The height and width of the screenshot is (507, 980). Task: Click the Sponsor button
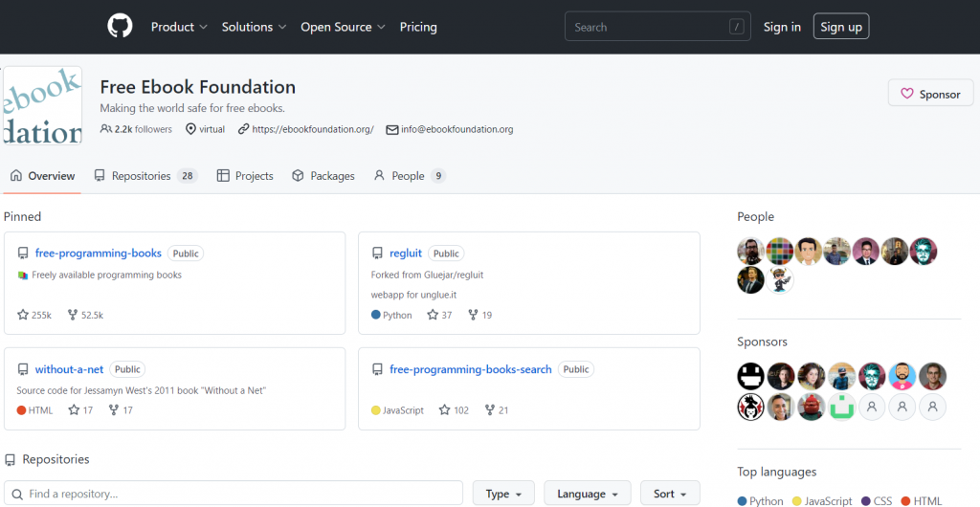[x=930, y=95]
